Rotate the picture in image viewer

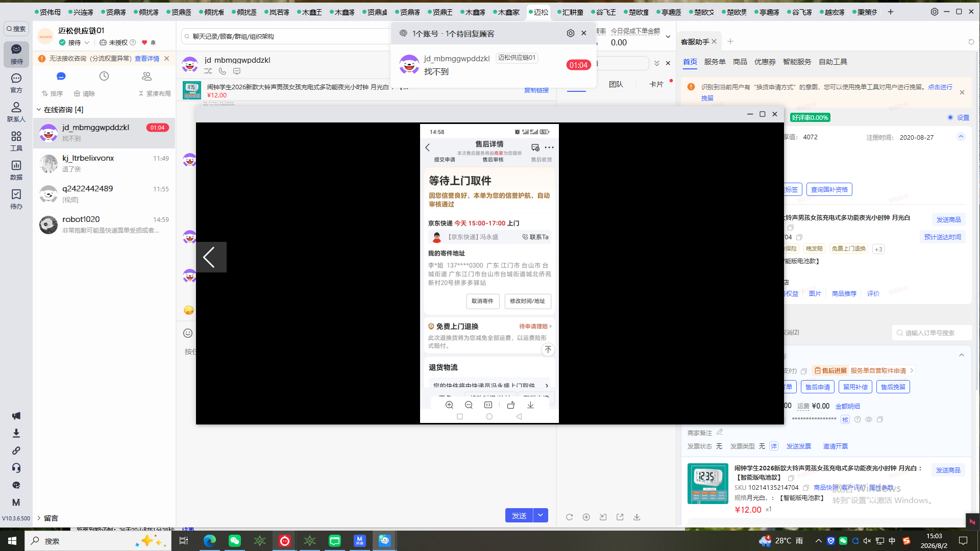click(511, 405)
